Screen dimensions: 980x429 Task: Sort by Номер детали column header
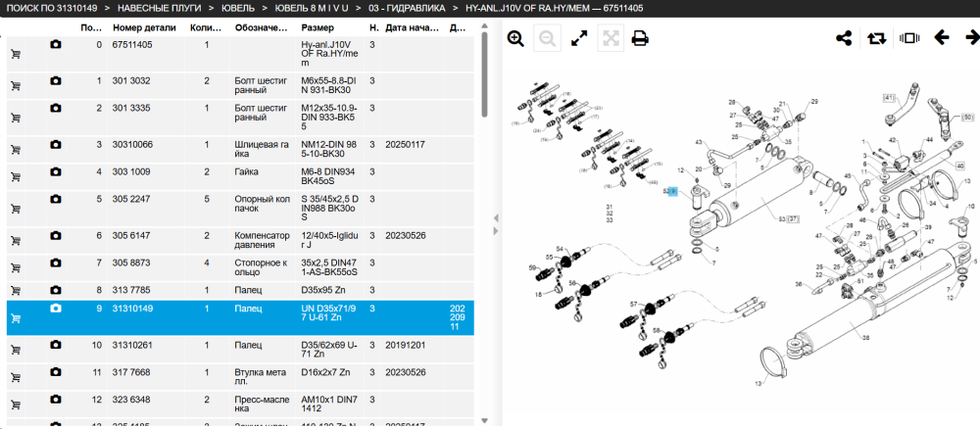[x=144, y=28]
